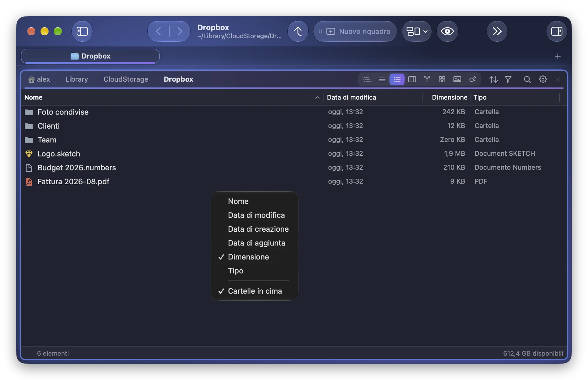588x380 pixels.
Task: Search in the Dropbox pane
Action: (527, 79)
